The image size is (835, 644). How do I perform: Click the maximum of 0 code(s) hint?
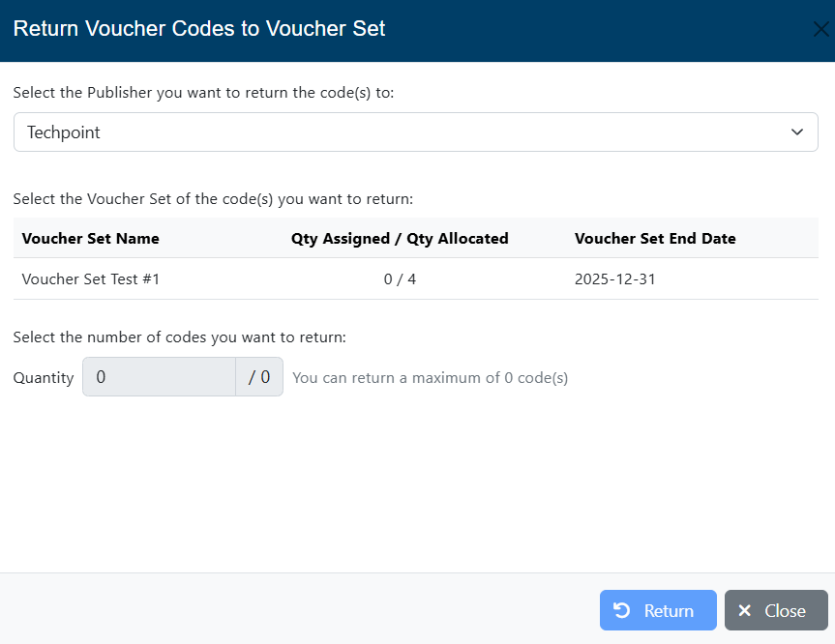[x=430, y=378]
